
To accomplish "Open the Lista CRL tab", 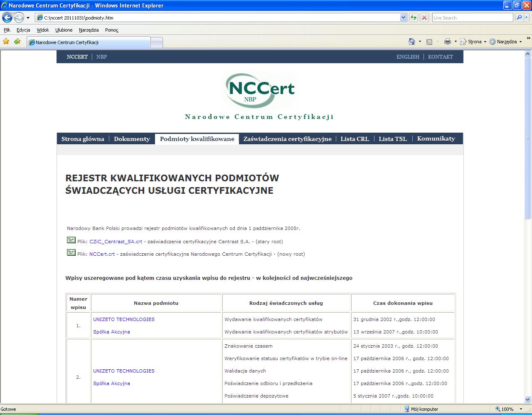I will coord(355,139).
